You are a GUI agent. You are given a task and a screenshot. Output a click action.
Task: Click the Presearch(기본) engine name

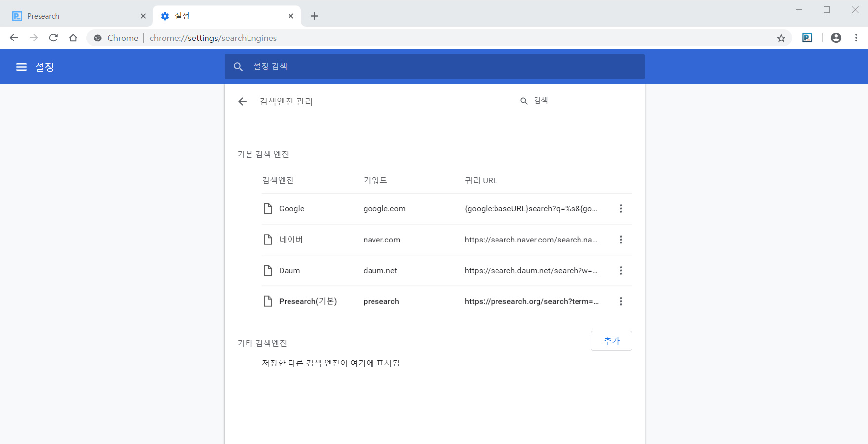[x=308, y=301]
